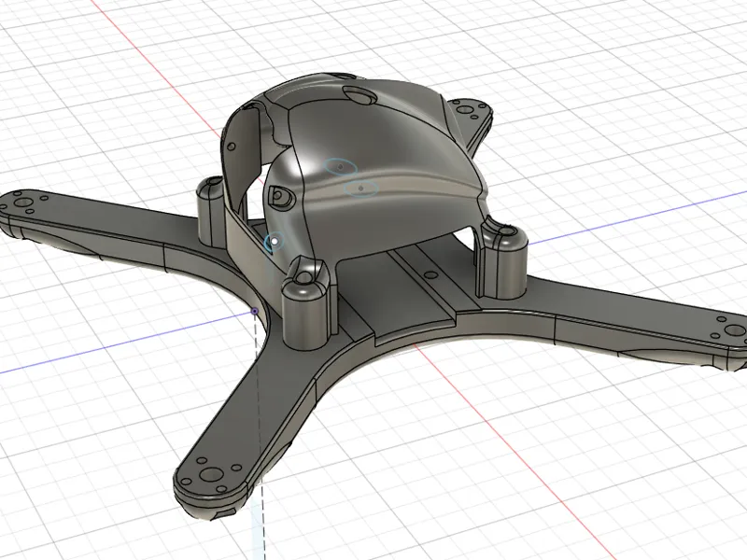Click the large motor hole on the right arm

tap(734, 330)
